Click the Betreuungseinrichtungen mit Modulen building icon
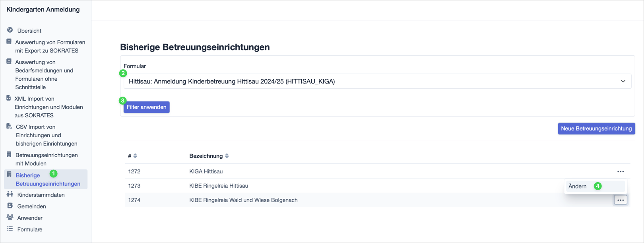 (9, 155)
